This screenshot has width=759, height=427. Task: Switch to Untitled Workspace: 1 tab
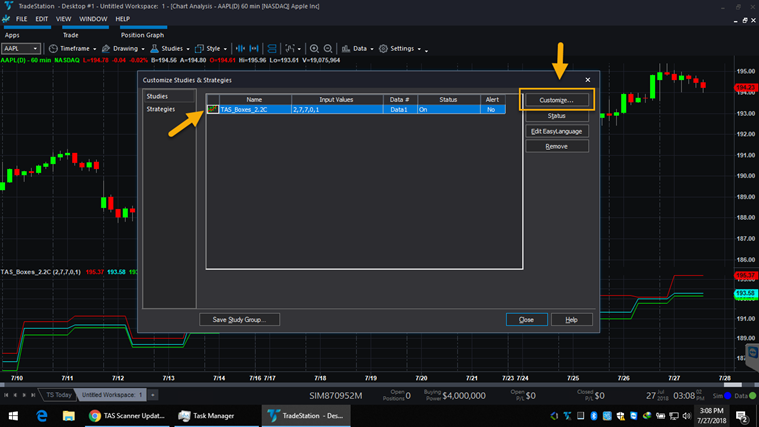[x=111, y=395]
